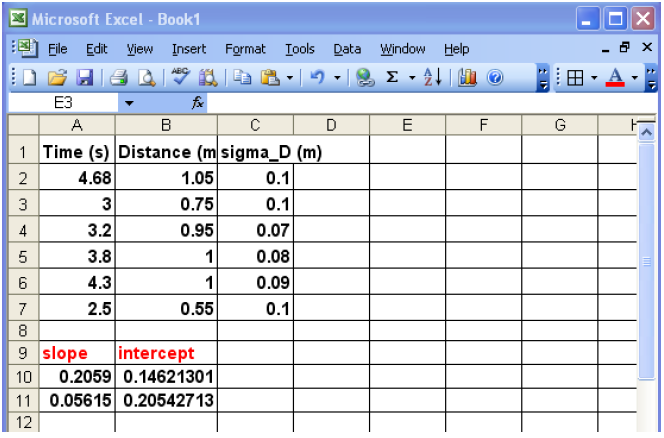
Task: Select column header C
Action: pos(256,125)
